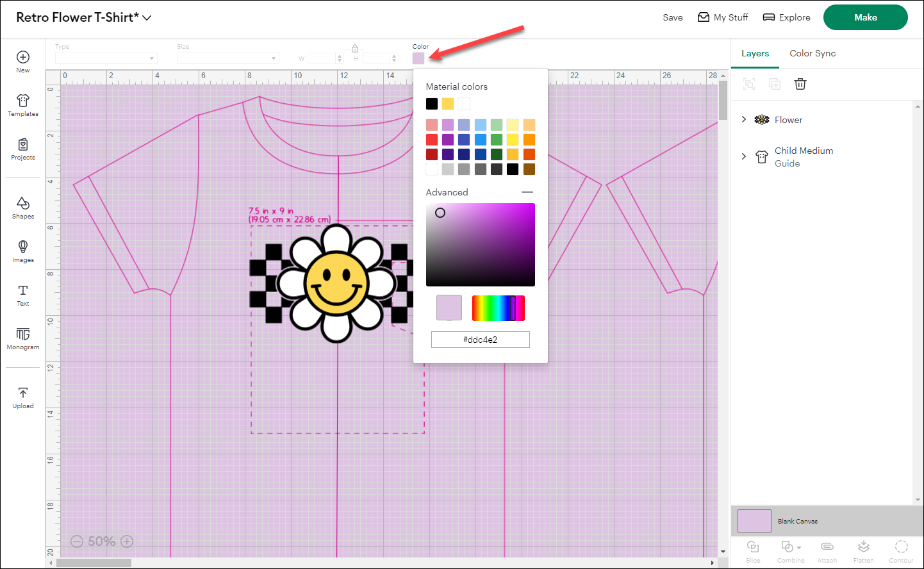Click the advanced color gradient picker
The width and height of the screenshot is (924, 569).
481,245
